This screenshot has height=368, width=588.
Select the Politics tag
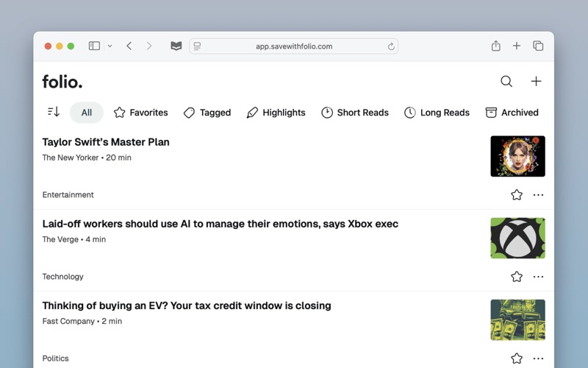coord(56,358)
